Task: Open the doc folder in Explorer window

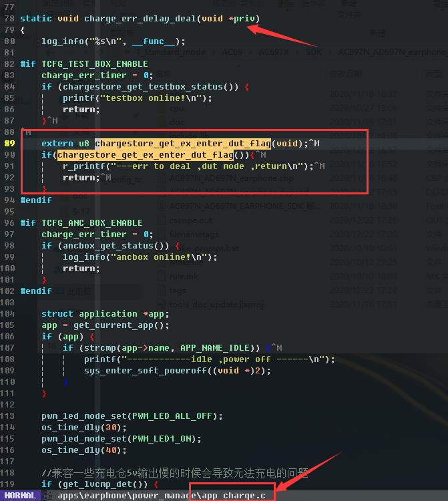Action: pyautogui.click(x=176, y=122)
